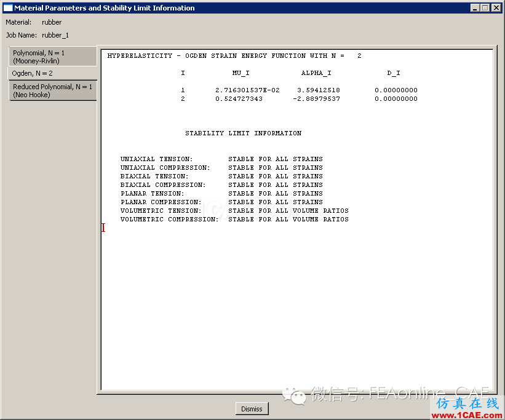Click the VOLUMETRIC TENSION label
Screen dimensions: 505x420
point(161,211)
